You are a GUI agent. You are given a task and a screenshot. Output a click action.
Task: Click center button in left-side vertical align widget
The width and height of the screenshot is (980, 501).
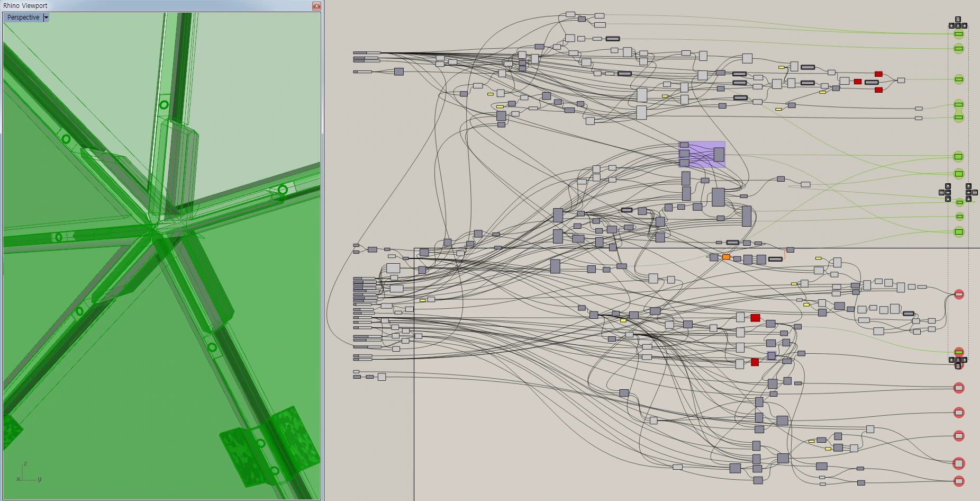pyautogui.click(x=948, y=192)
